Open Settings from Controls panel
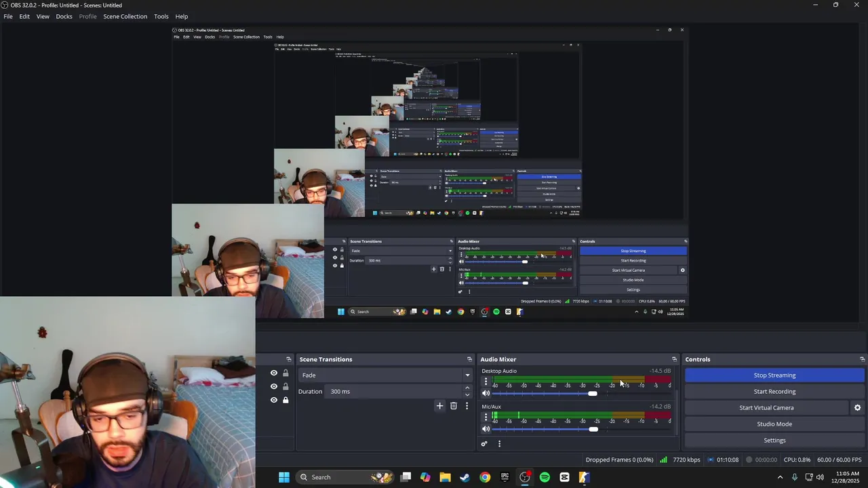868x488 pixels. point(774,441)
